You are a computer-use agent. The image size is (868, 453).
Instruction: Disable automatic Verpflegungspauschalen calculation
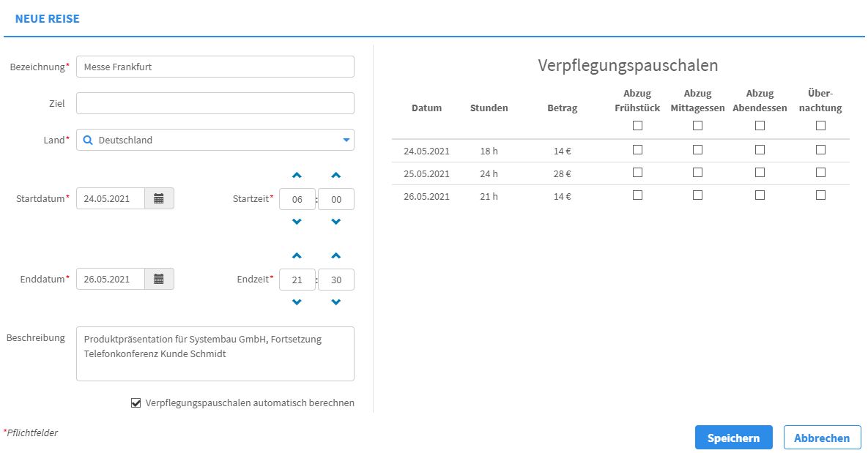point(136,402)
